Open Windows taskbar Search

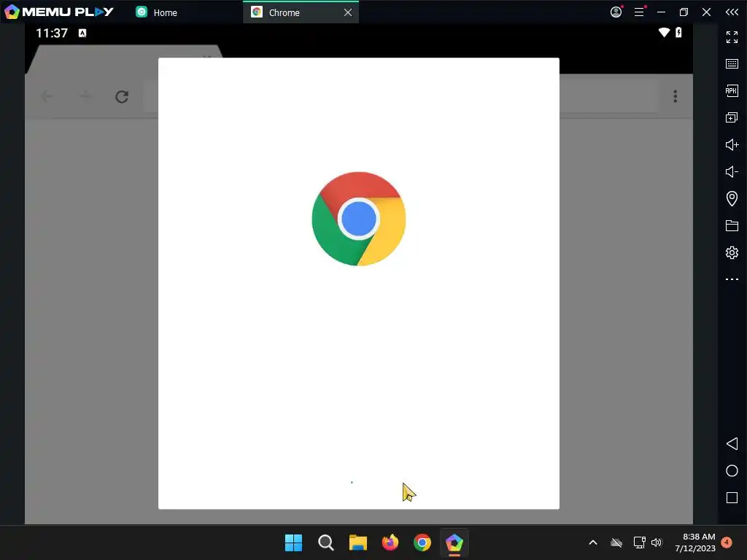tap(326, 542)
